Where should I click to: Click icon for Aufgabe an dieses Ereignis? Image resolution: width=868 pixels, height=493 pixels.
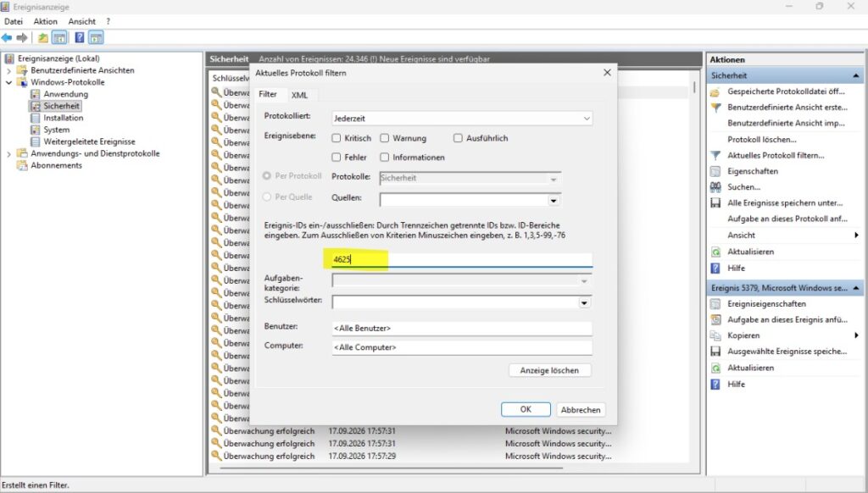coord(715,319)
